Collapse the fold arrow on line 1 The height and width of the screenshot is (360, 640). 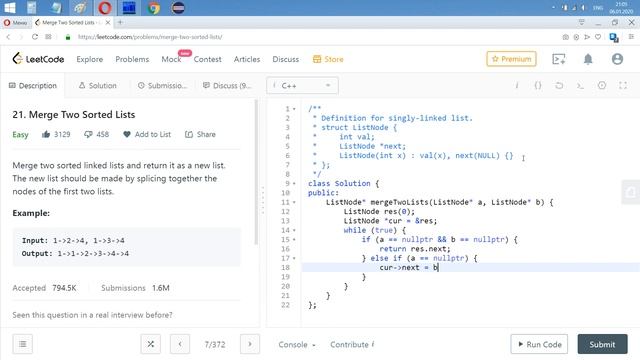294,109
